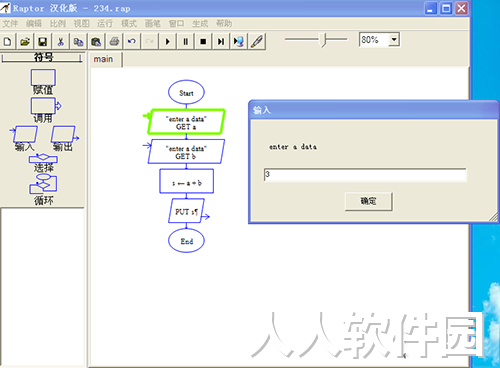Screen dimensions: 500x368
Task: Minimize the Raptor window
Action: [x=431, y=8]
